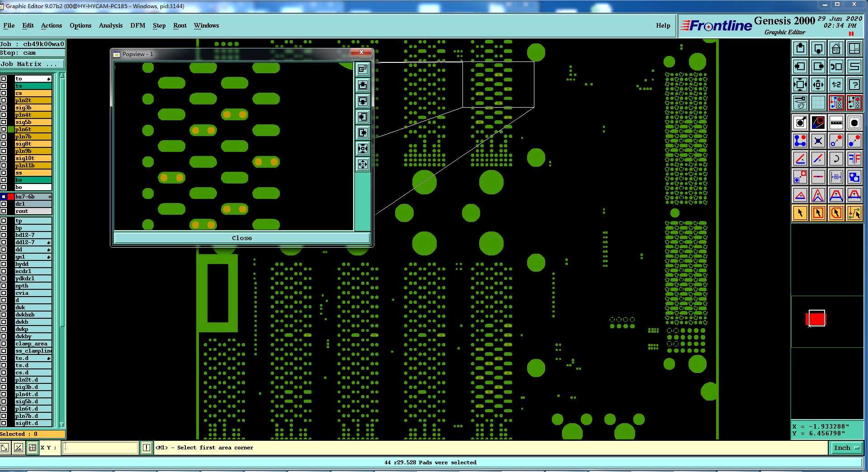Select the mirror F tool icon
The height and width of the screenshot is (472, 868).
[x=854, y=159]
